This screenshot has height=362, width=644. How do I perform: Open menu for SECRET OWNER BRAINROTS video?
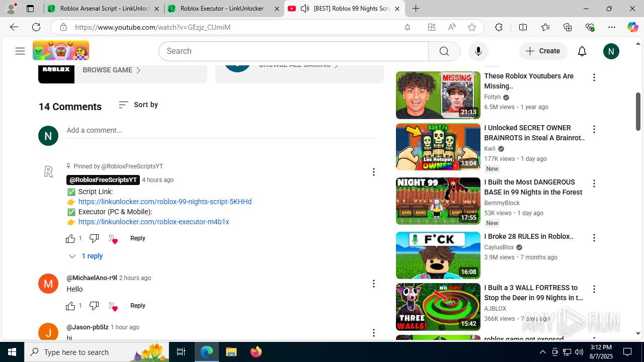point(594,129)
